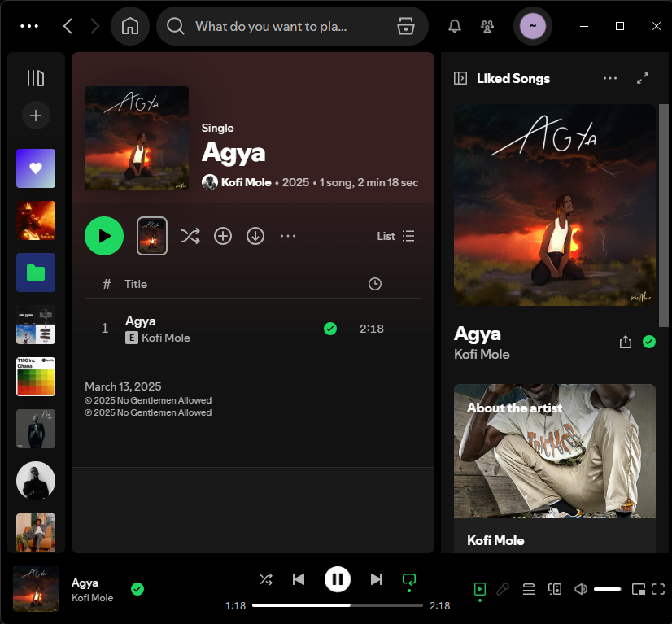
Task: Toggle liked checkmark on Agya track row
Action: (x=330, y=329)
